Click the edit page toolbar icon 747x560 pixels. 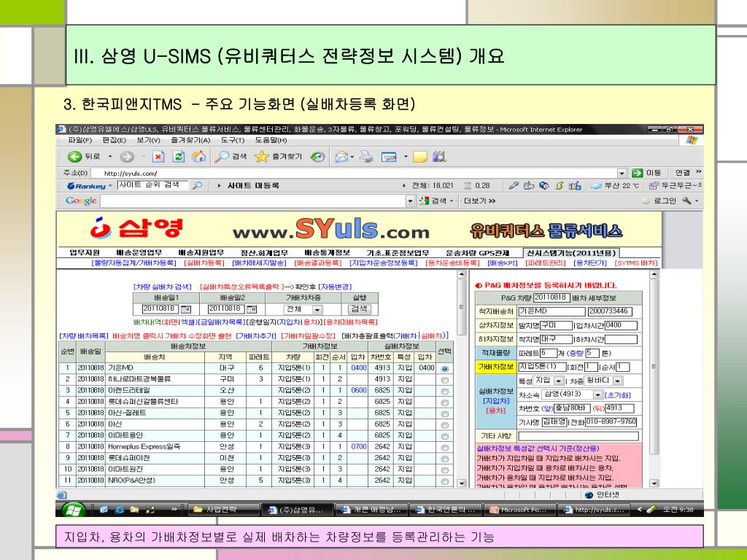point(390,157)
